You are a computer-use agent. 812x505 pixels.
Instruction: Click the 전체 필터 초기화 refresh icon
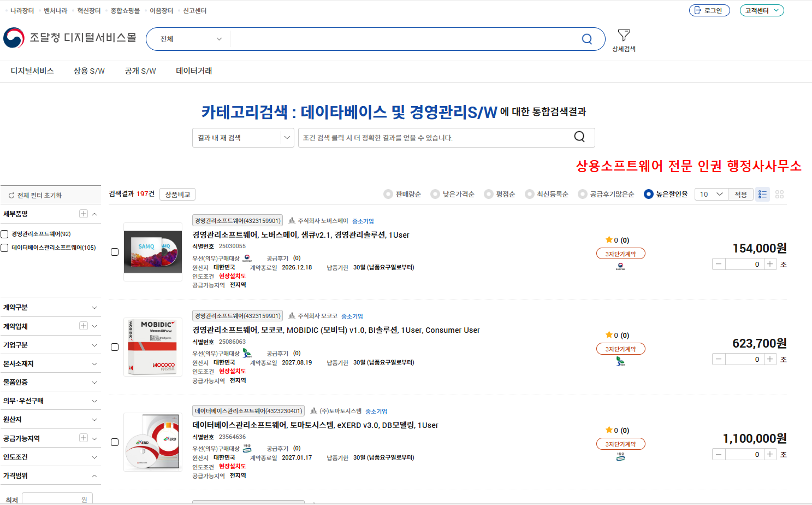pyautogui.click(x=11, y=195)
